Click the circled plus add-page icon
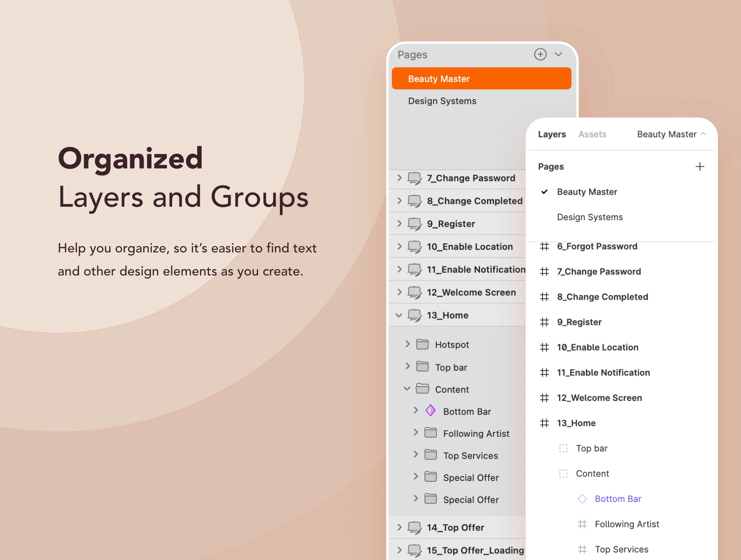741x560 pixels. pos(540,54)
